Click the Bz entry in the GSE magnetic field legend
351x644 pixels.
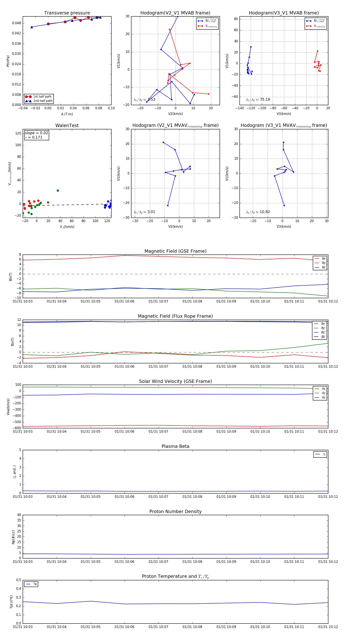pyautogui.click(x=320, y=268)
